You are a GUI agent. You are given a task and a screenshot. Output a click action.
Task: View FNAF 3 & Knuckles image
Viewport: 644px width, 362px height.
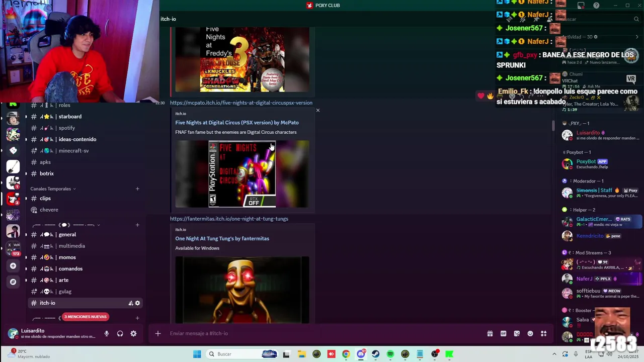point(242,59)
